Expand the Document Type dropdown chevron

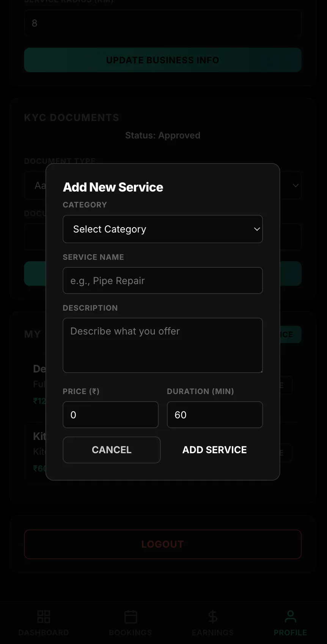[x=296, y=185]
